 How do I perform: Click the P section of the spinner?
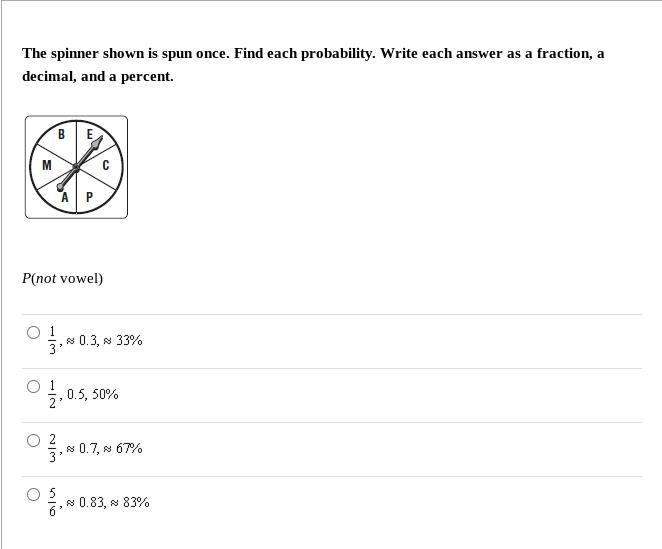click(90, 197)
